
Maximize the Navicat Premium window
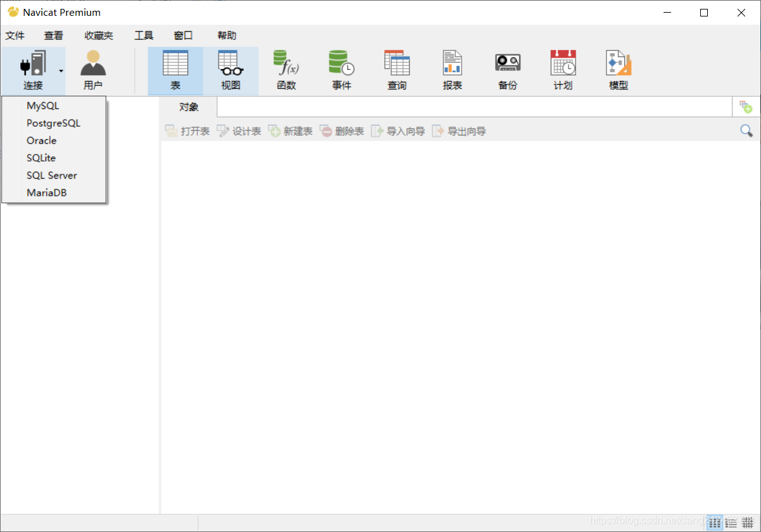click(704, 13)
